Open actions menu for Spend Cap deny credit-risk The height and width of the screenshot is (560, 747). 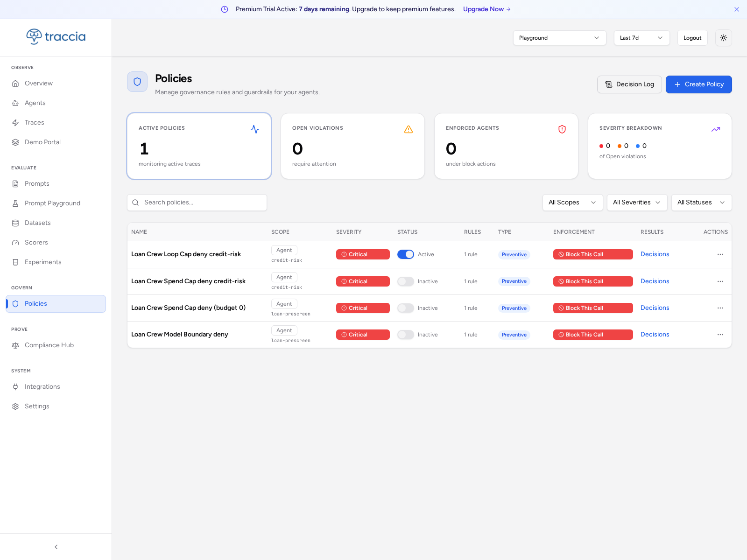(720, 281)
